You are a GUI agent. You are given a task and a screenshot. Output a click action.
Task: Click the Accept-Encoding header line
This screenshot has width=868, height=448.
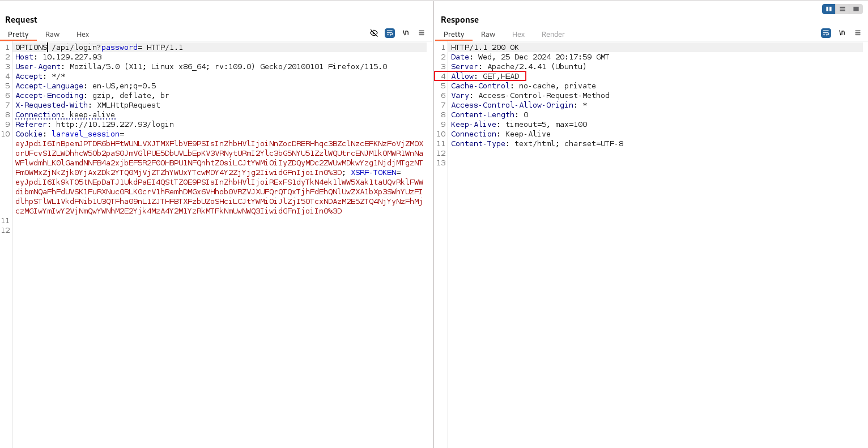tap(92, 96)
